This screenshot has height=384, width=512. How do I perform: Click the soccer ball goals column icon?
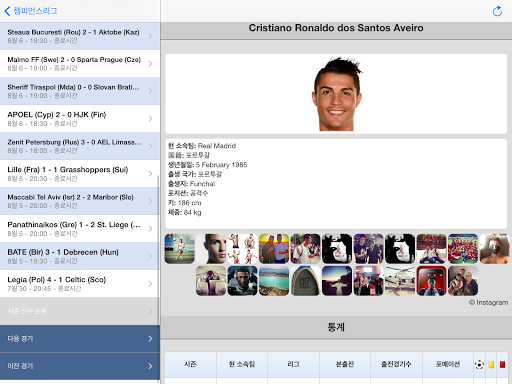click(x=479, y=364)
